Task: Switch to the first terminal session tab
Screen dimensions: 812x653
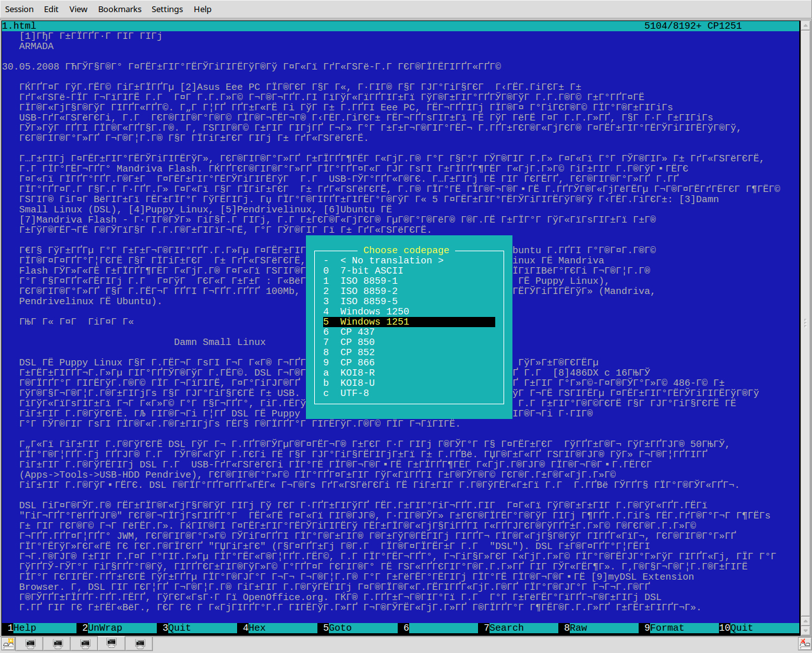Action: coord(30,644)
